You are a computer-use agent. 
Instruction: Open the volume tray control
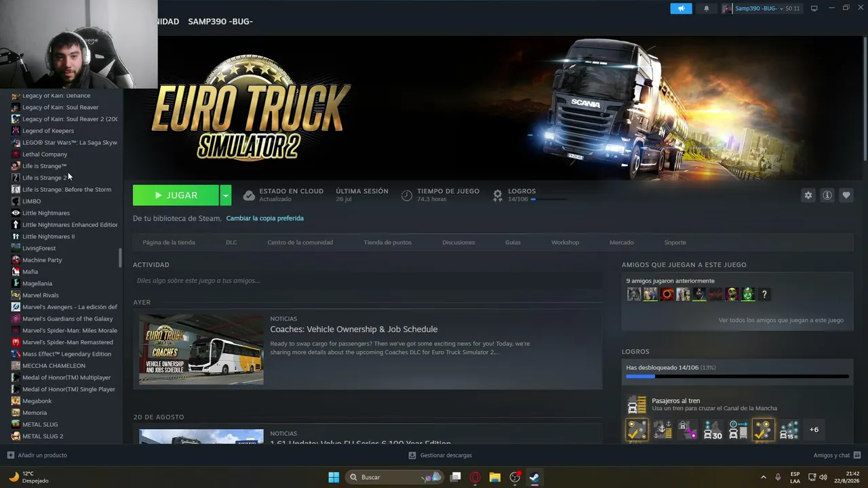(823, 477)
